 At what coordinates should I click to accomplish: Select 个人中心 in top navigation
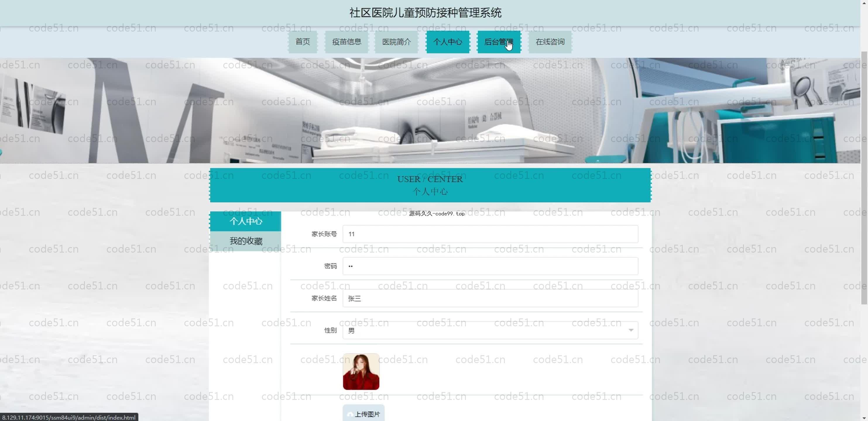pyautogui.click(x=447, y=42)
